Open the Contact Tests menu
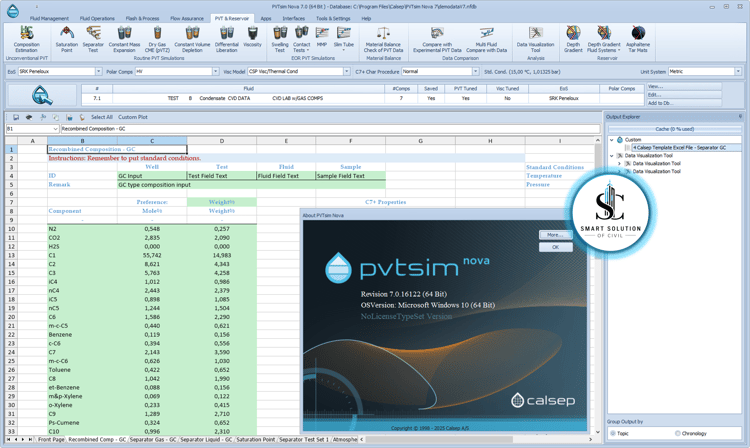750x448 pixels. coord(301,39)
